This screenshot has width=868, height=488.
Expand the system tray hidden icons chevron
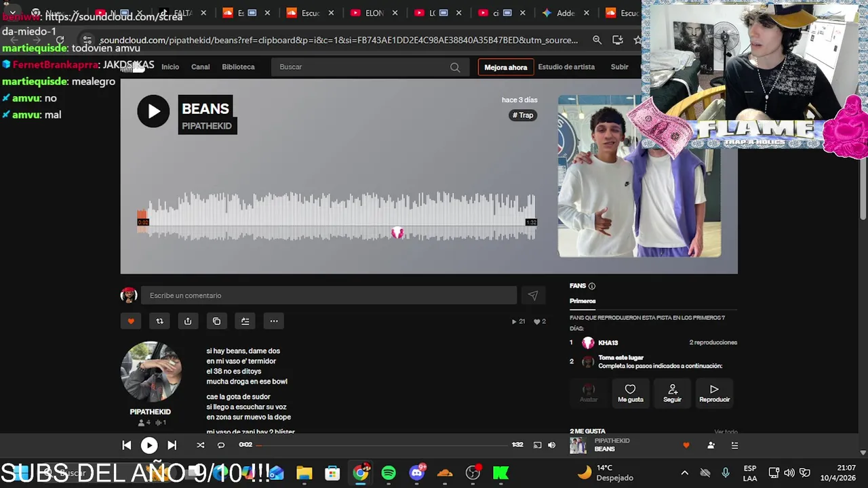[x=684, y=473]
